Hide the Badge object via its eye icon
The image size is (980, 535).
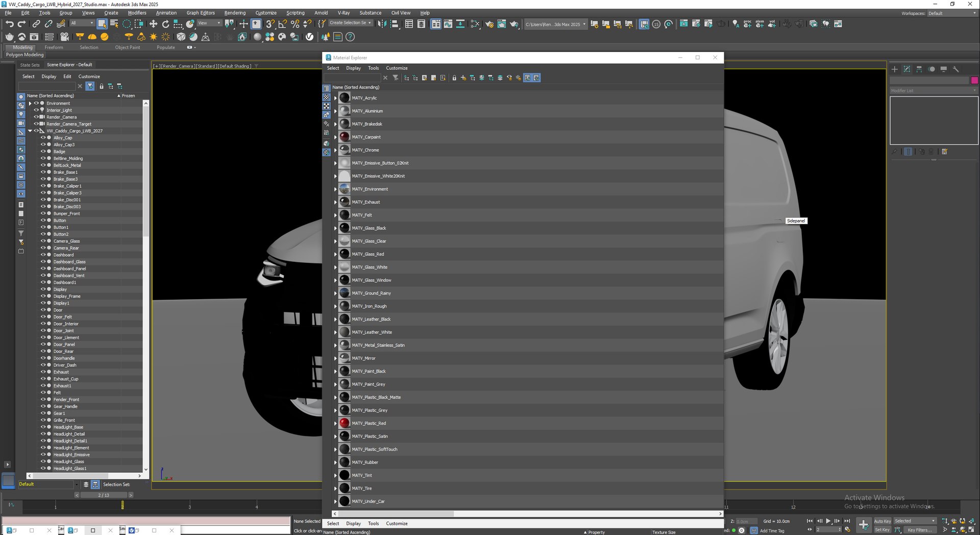click(x=43, y=152)
